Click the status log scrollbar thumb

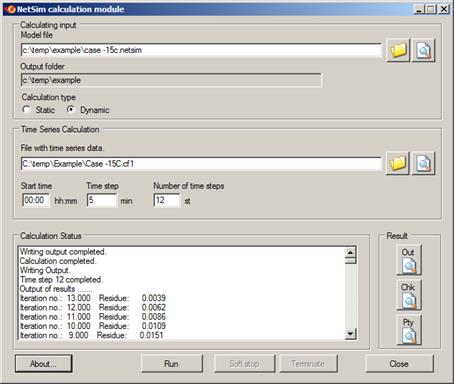351,261
